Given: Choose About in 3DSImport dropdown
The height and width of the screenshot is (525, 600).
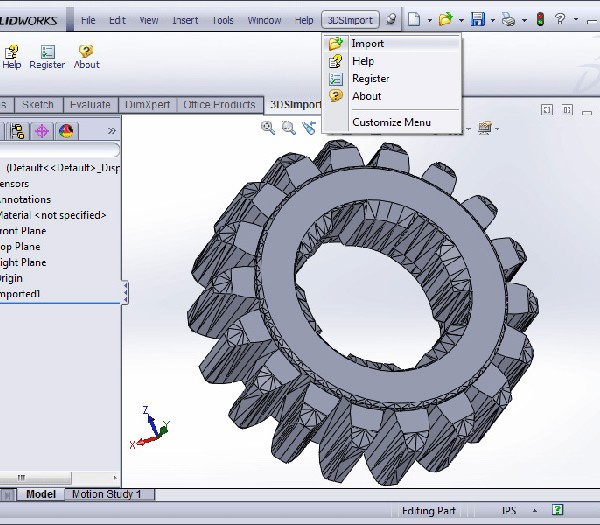Looking at the screenshot, I should coord(392,96).
